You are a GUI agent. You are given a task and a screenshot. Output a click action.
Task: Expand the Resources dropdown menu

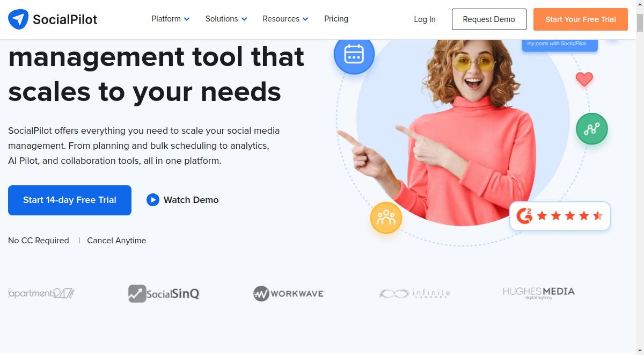tap(286, 19)
